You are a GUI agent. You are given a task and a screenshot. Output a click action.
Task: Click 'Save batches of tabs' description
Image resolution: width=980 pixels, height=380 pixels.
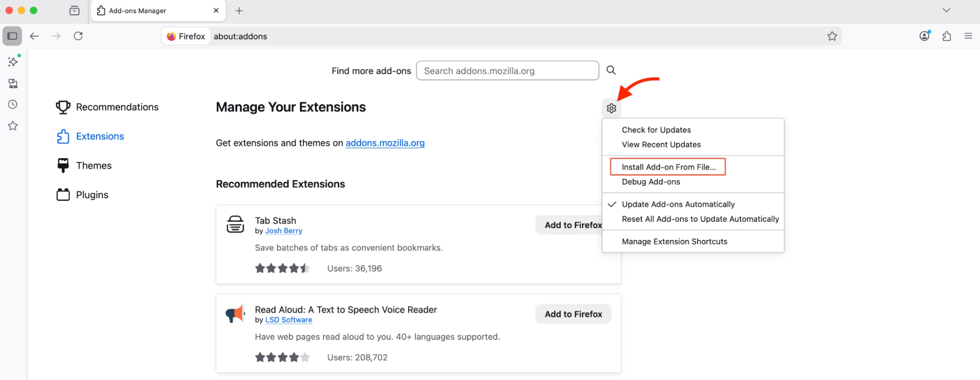click(349, 248)
